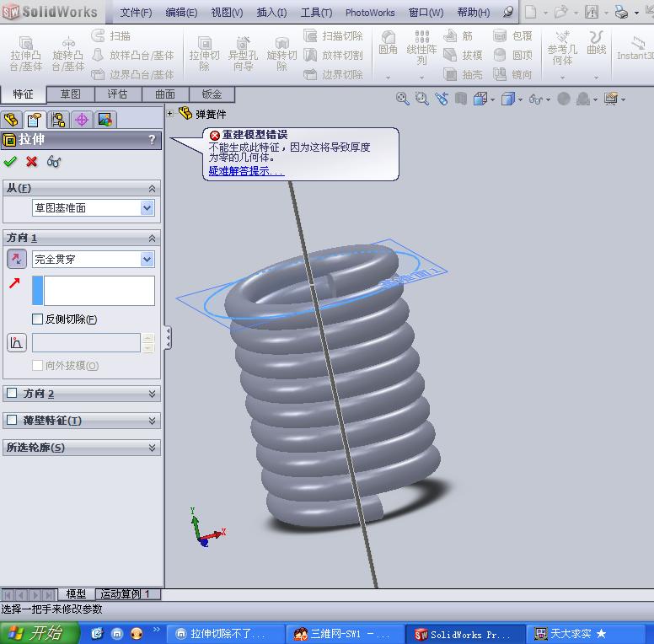Open the 工具(T) menu
This screenshot has width=654, height=644.
(x=317, y=13)
